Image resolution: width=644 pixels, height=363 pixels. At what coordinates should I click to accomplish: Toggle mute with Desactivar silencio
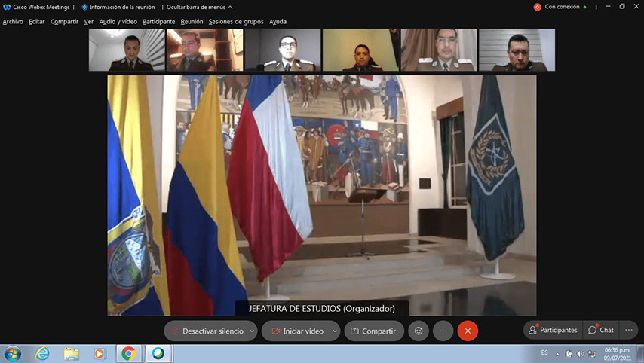coord(206,331)
